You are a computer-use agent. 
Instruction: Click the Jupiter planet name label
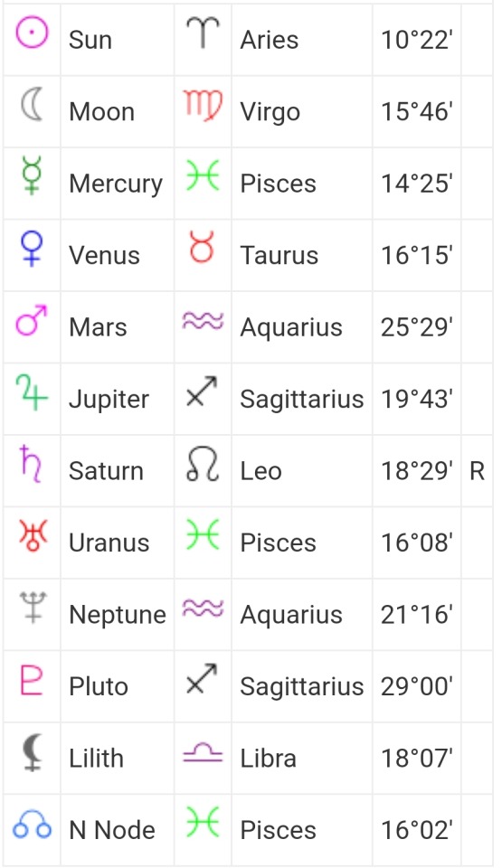pos(109,399)
